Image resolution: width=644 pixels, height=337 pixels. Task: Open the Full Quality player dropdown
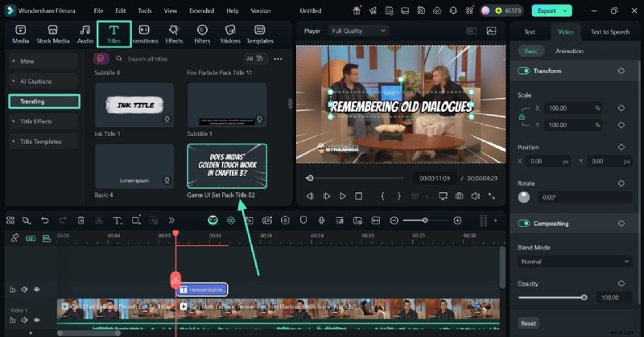click(358, 31)
